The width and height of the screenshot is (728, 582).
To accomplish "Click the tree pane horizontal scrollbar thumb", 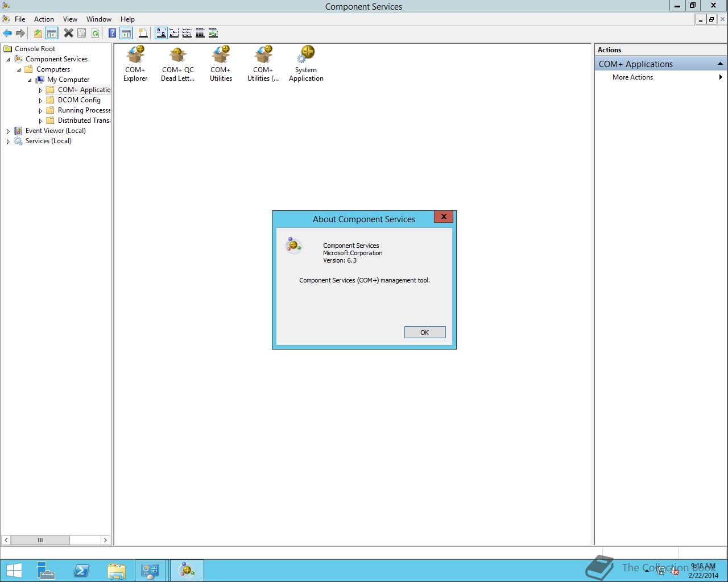I will (40, 540).
